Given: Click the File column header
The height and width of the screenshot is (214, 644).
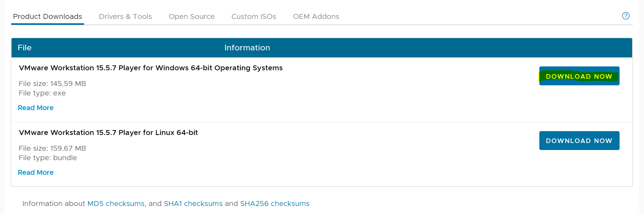Looking at the screenshot, I should pyautogui.click(x=24, y=48).
